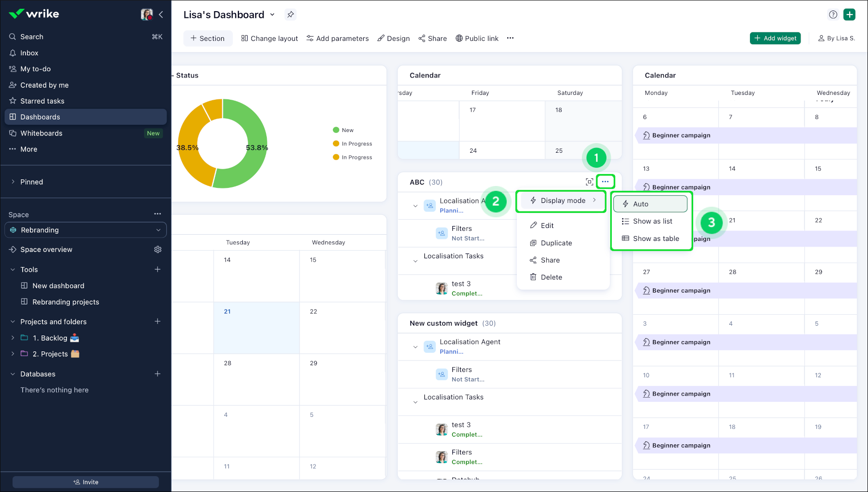Open Beginner campaign in week of 6
Viewport: 868px width, 492px height.
click(681, 135)
